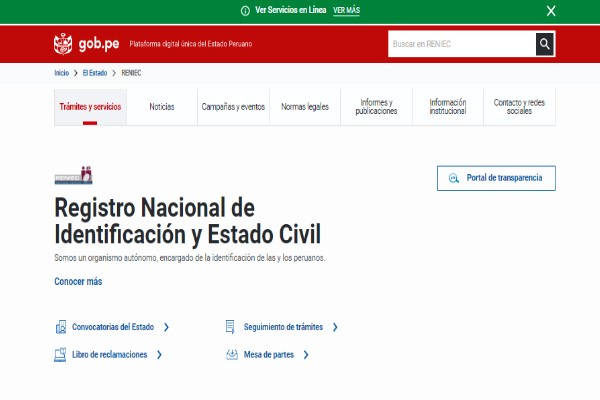The image size is (600, 400).
Task: Click chevron next to Convocatorias del Estado
Action: [x=166, y=327]
